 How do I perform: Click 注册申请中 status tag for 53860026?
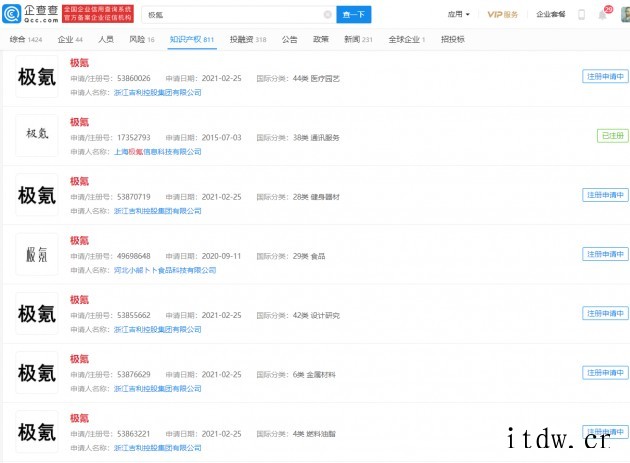(x=605, y=76)
